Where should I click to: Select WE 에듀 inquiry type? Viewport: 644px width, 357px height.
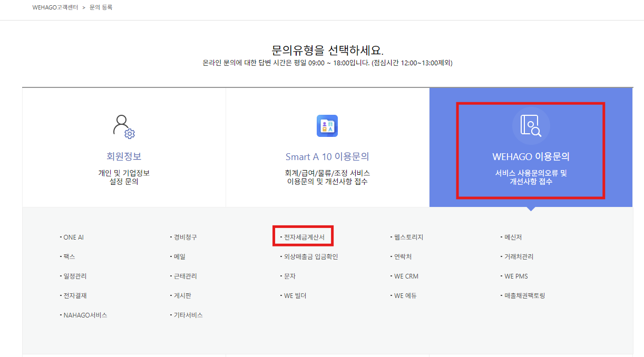pos(405,296)
